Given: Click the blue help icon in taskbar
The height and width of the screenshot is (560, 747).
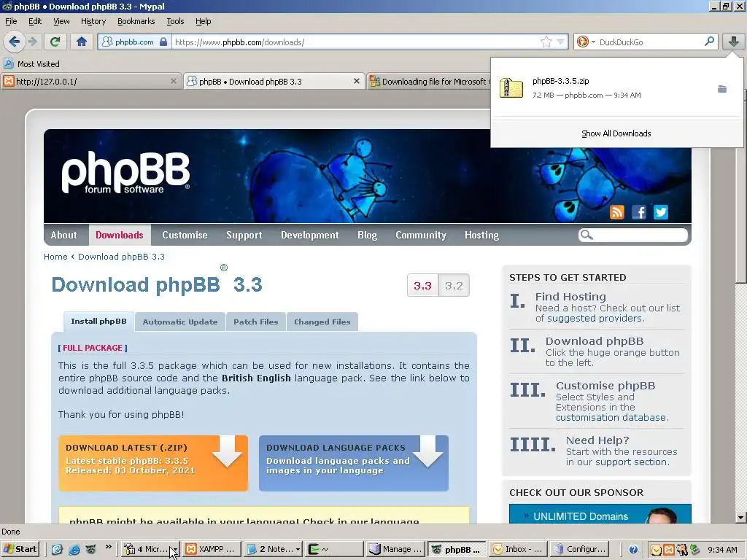Looking at the screenshot, I should pyautogui.click(x=633, y=550).
